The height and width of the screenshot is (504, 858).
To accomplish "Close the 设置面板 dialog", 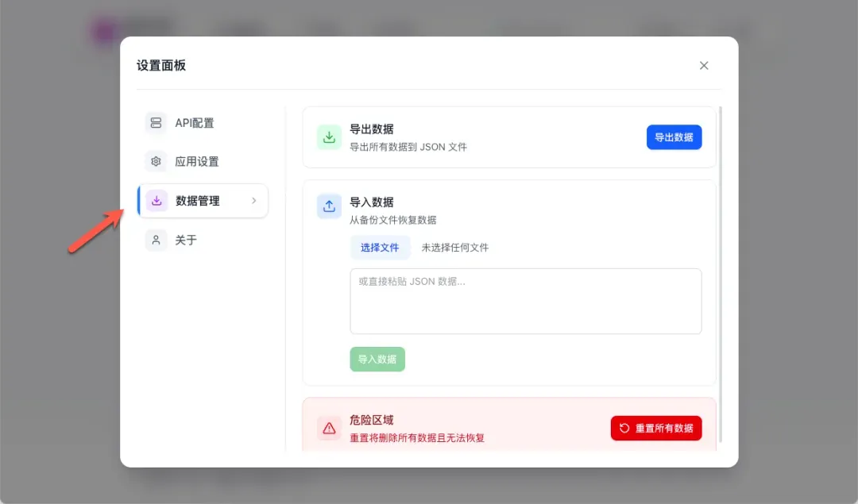I will coord(704,66).
